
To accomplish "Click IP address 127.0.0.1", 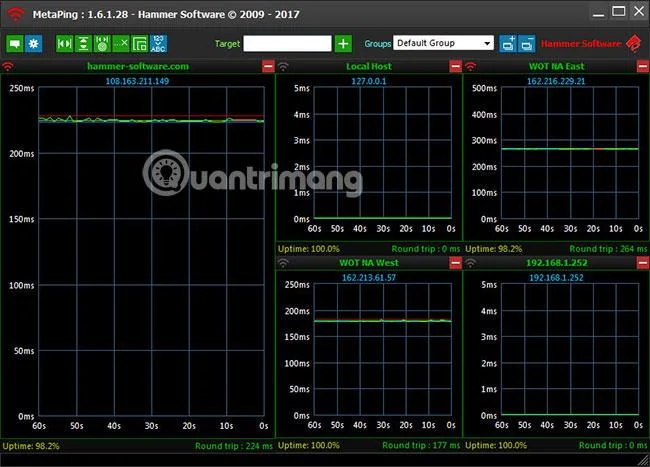I will pos(369,81).
